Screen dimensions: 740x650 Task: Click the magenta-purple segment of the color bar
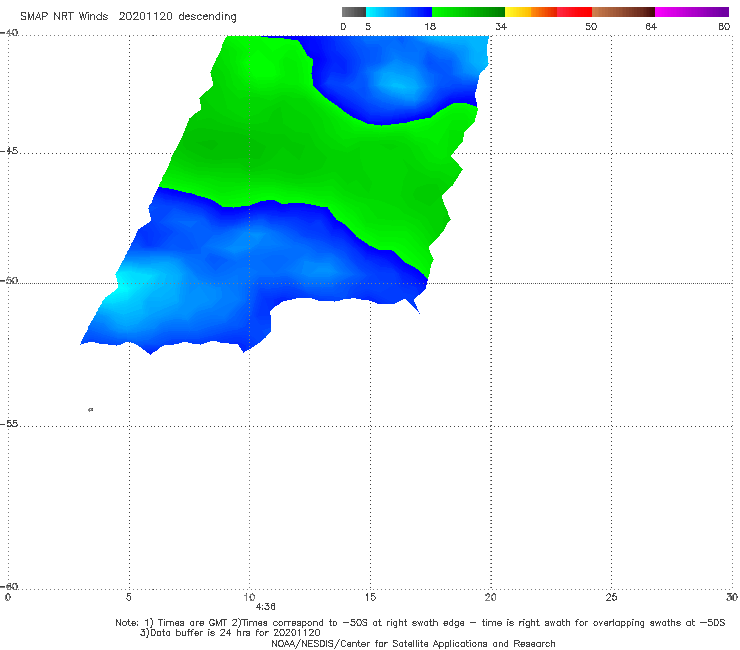click(x=692, y=12)
